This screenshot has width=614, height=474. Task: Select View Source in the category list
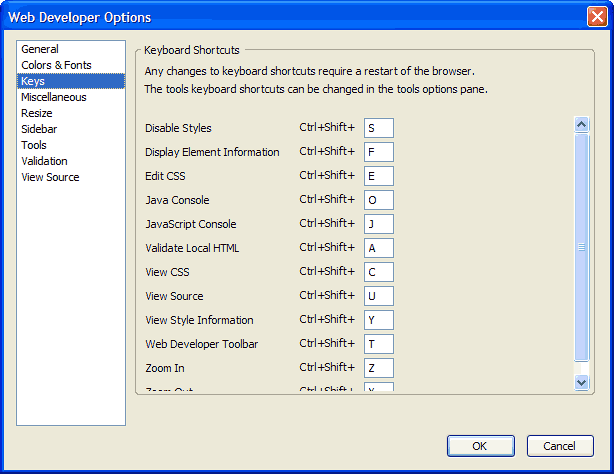pos(71,177)
